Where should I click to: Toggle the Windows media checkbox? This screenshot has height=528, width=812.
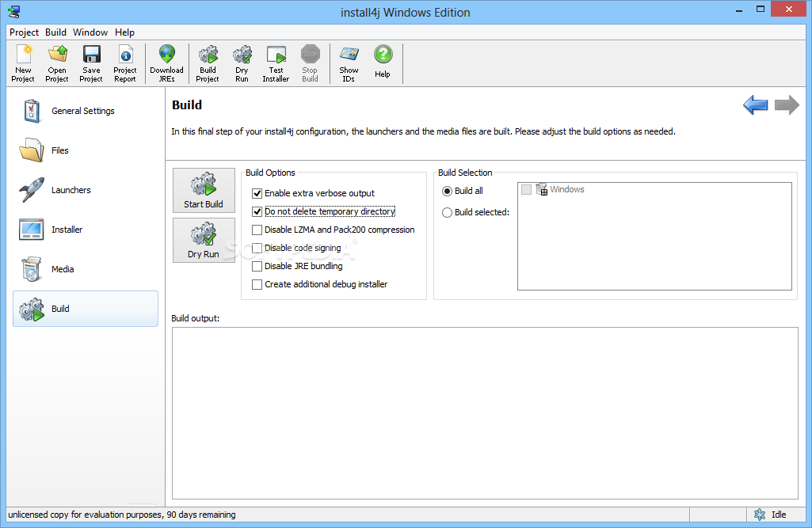[x=526, y=189]
